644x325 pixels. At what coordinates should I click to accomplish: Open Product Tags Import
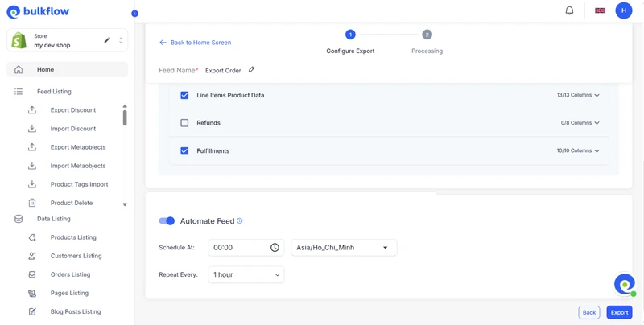[79, 184]
